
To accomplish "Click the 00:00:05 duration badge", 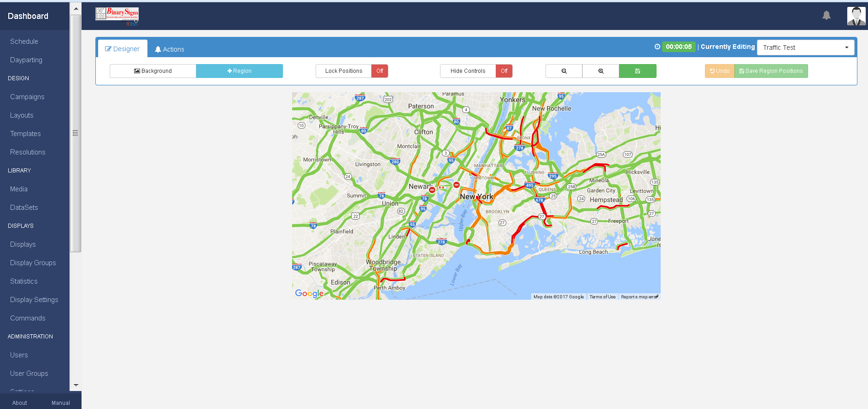I will click(x=679, y=47).
